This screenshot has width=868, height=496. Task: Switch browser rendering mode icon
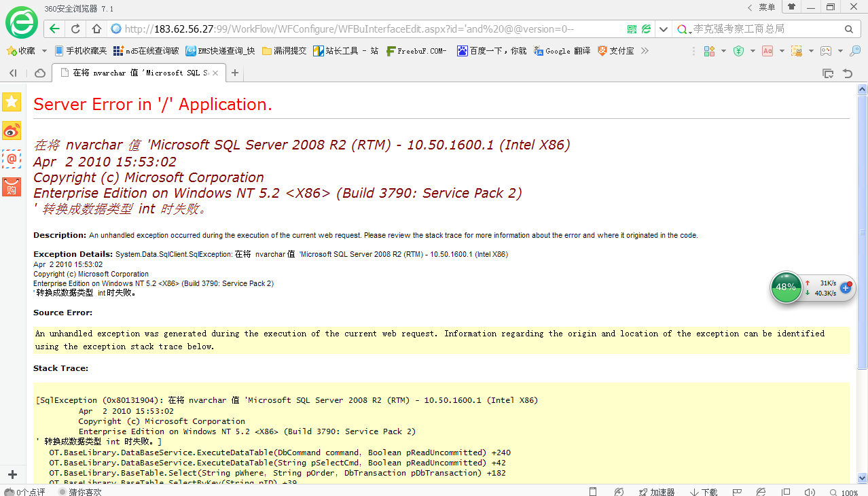tap(647, 29)
